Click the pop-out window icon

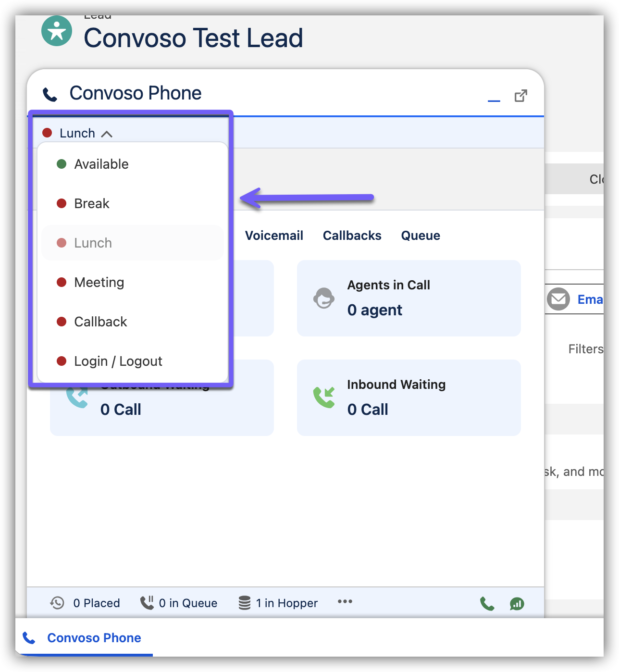(x=520, y=96)
